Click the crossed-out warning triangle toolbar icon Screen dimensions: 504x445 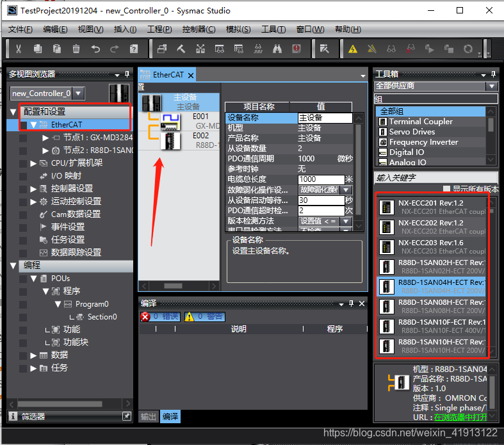click(372, 49)
